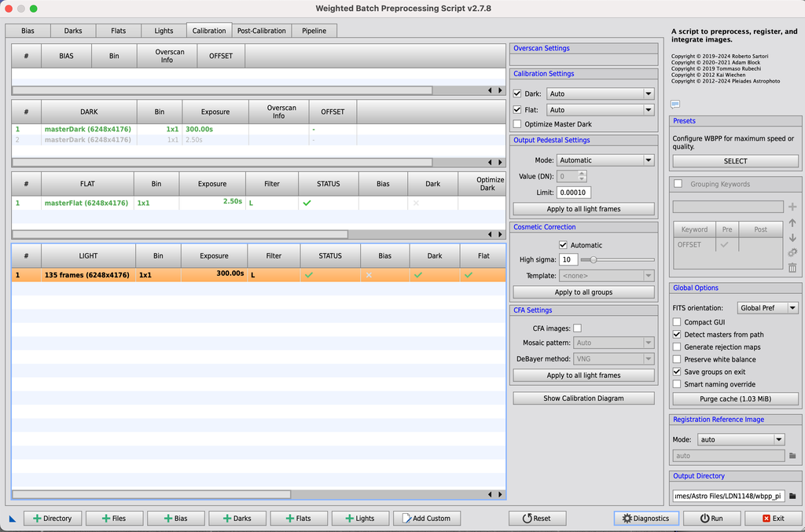Toggle Detect masters from path
805x532 pixels.
pos(677,335)
